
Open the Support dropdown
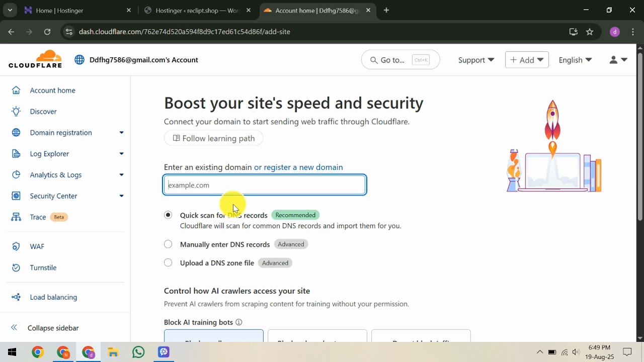coord(476,60)
